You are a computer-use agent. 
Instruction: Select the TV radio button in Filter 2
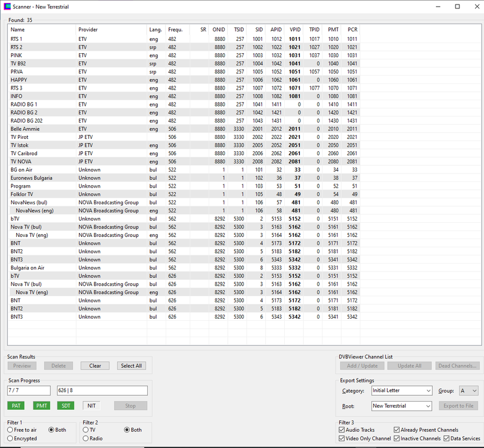[x=89, y=430]
